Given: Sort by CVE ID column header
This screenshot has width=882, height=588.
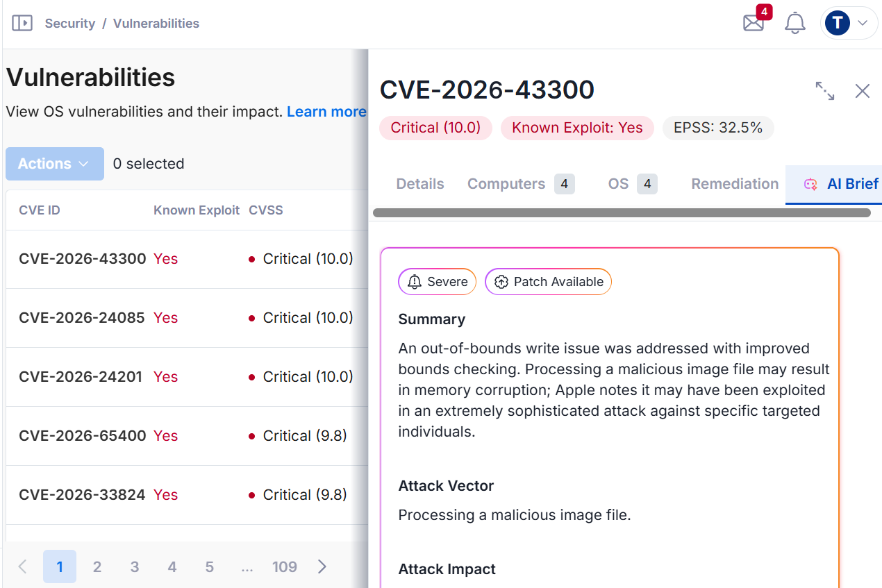Looking at the screenshot, I should click(x=40, y=210).
